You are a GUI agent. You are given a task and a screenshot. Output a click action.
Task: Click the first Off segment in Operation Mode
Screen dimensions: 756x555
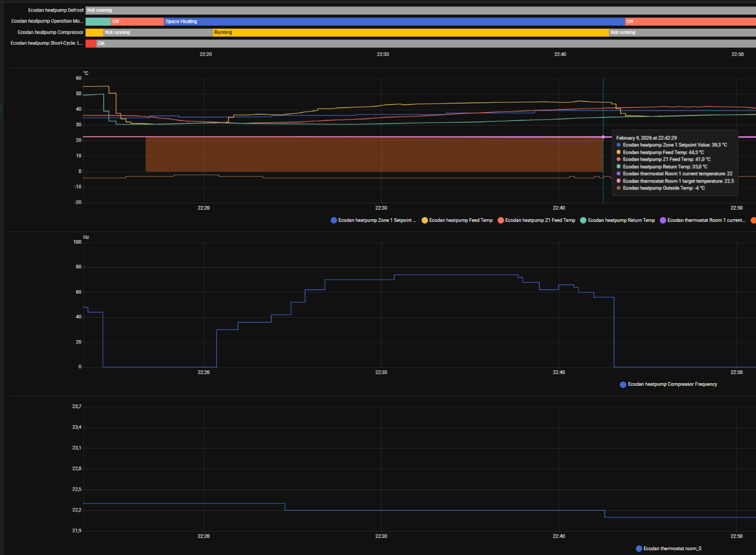pos(137,22)
